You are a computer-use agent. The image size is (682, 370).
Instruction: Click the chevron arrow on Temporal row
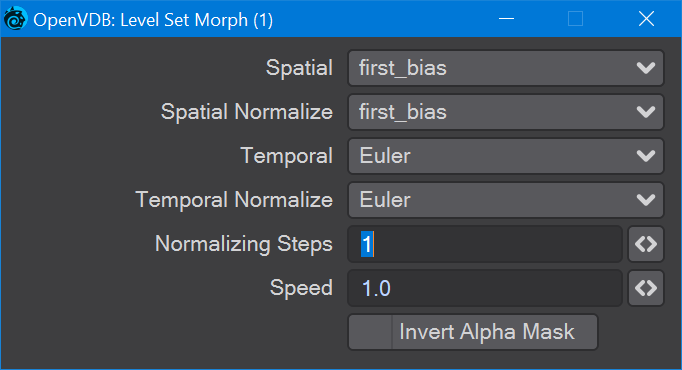tap(646, 156)
